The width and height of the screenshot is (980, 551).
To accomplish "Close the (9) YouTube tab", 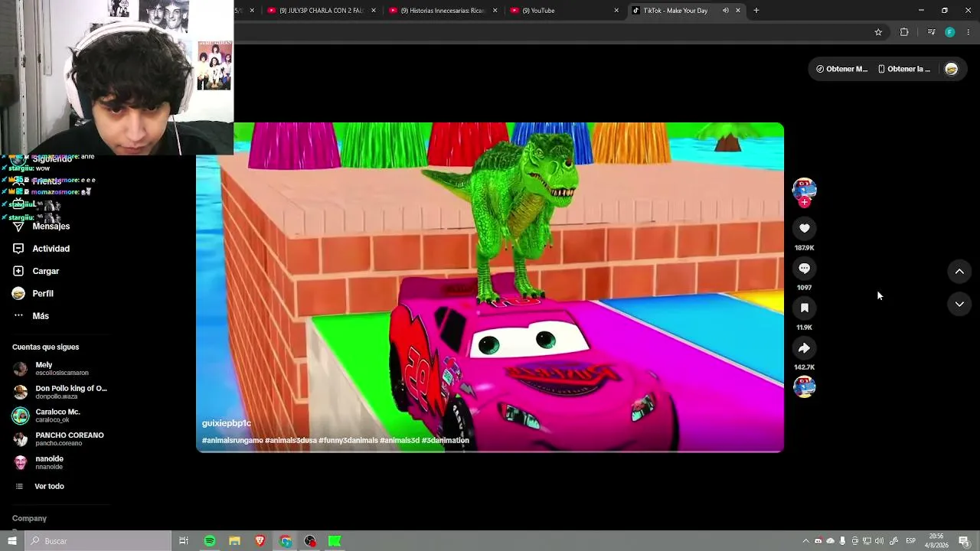I will 616,11.
